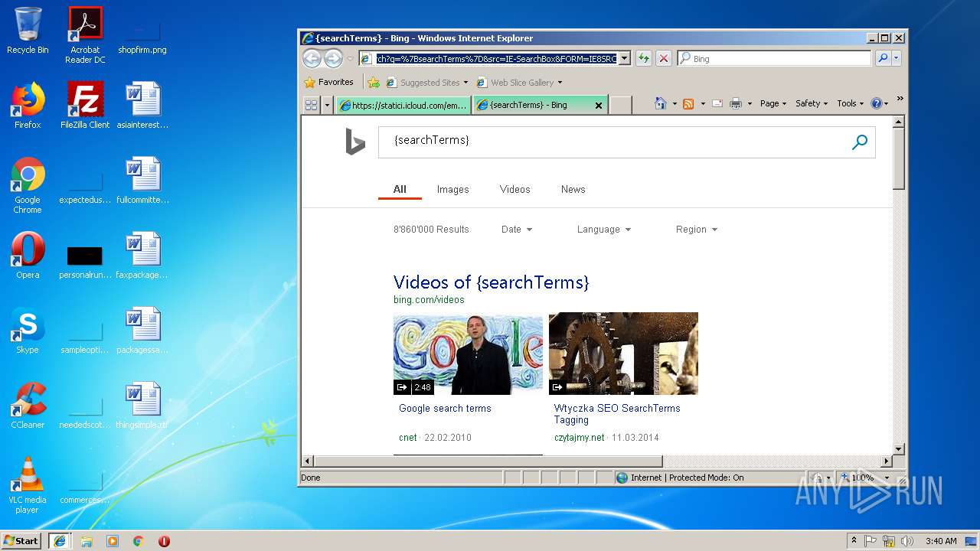Viewport: 980px width, 551px height.
Task: Select the All results tab
Action: (400, 189)
